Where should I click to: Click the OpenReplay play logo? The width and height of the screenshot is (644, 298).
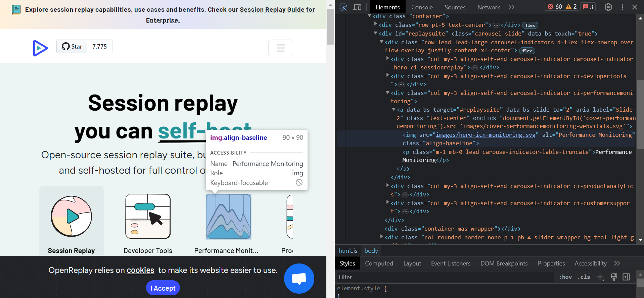tap(40, 48)
